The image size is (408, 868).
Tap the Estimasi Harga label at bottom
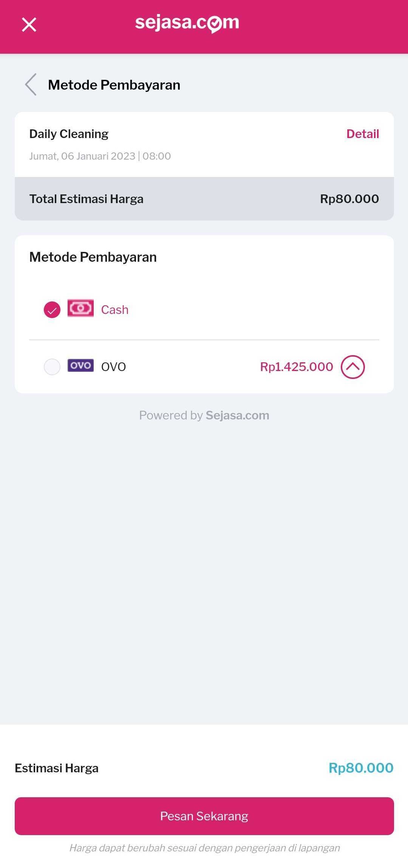pos(57,769)
